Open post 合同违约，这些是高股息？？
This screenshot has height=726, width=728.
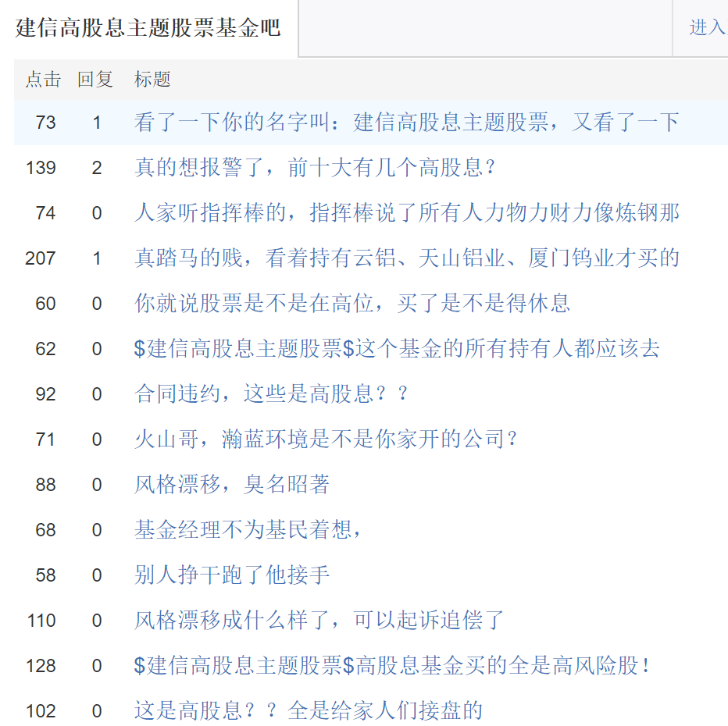click(x=271, y=394)
